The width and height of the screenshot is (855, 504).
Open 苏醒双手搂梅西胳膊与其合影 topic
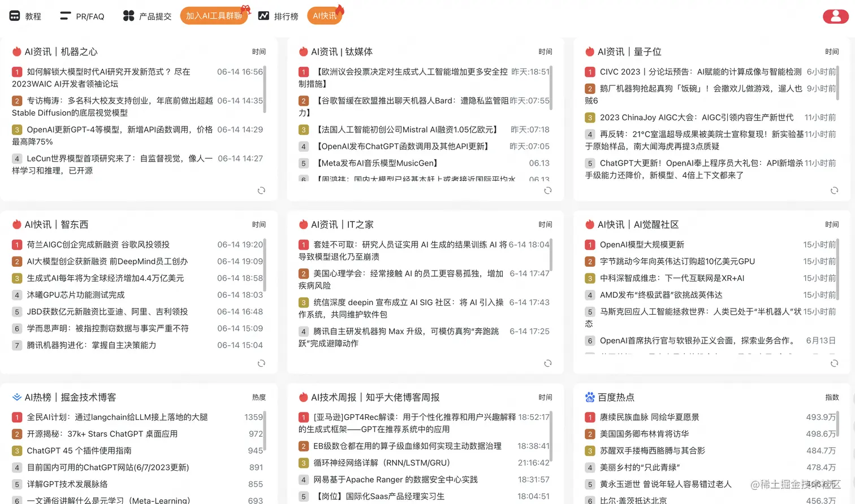click(653, 451)
